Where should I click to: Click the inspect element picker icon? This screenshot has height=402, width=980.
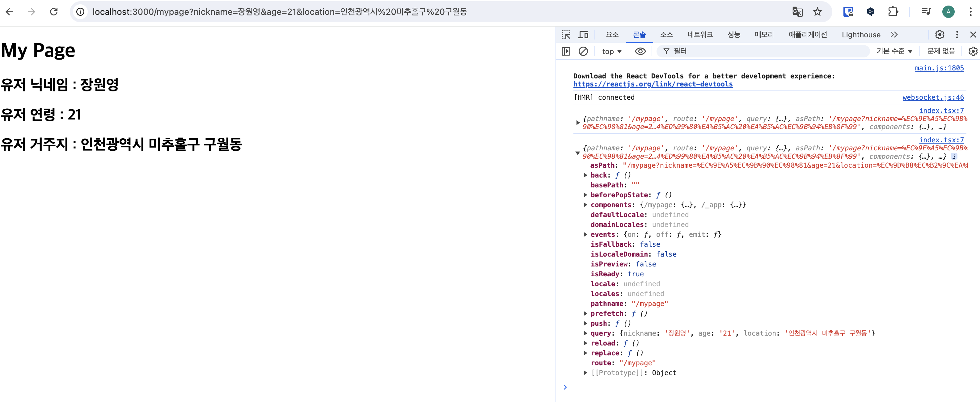pyautogui.click(x=566, y=35)
